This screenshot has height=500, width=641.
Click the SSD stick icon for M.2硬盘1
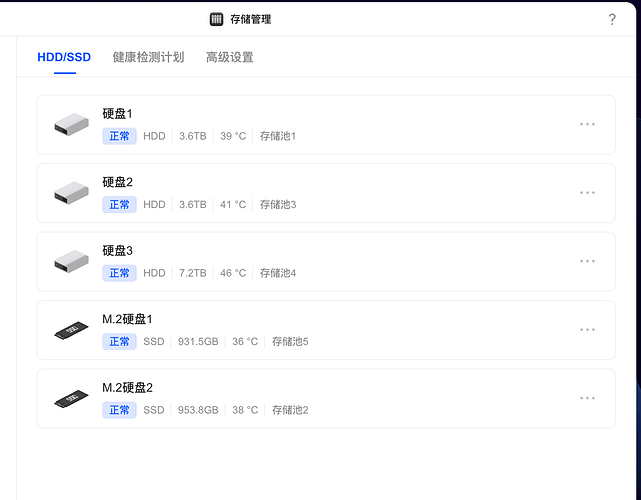[x=72, y=330]
